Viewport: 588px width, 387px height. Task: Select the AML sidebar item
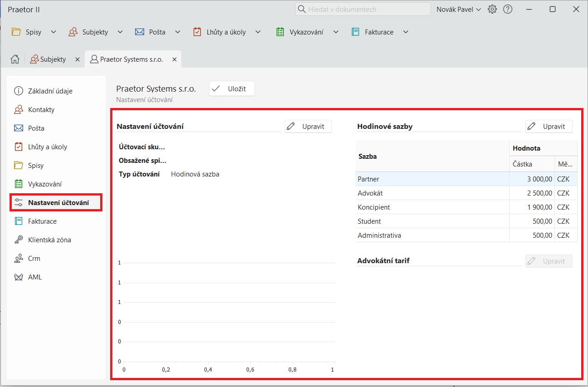34,277
